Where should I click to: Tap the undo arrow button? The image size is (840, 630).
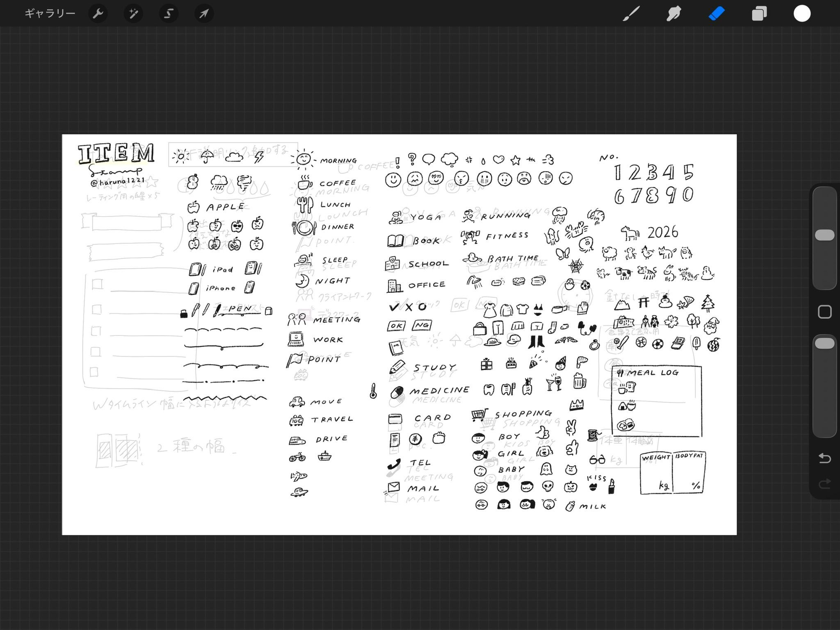coord(824,458)
